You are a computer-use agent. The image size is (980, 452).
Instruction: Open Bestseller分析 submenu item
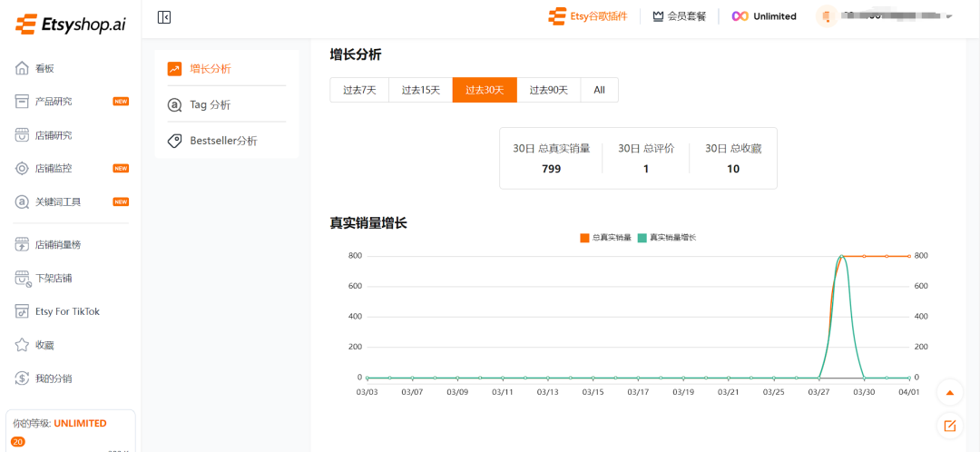[x=226, y=141]
